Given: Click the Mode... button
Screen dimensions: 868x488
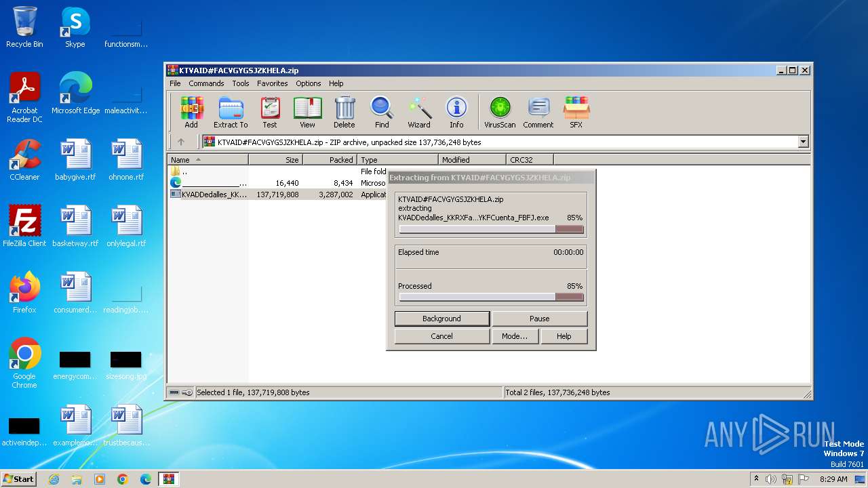Looking at the screenshot, I should click(515, 336).
